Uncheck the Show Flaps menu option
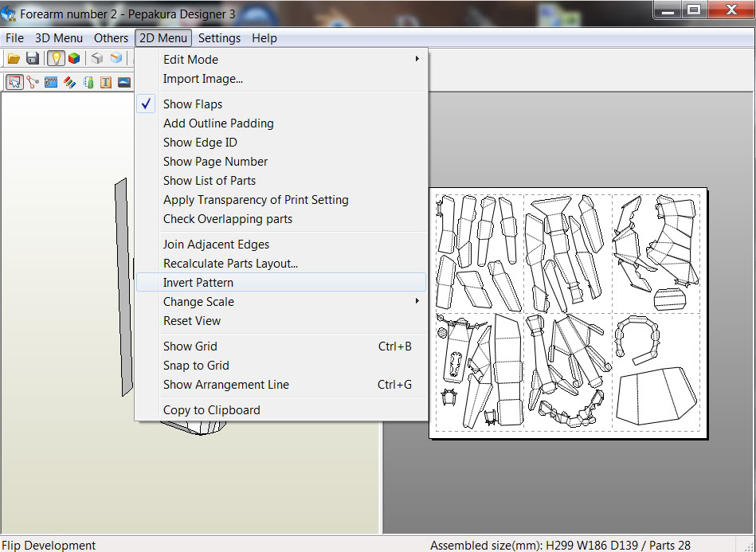756x552 pixels. point(281,104)
